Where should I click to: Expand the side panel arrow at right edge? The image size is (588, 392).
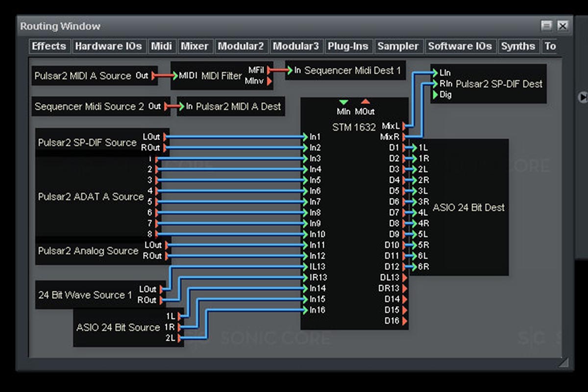[x=582, y=97]
